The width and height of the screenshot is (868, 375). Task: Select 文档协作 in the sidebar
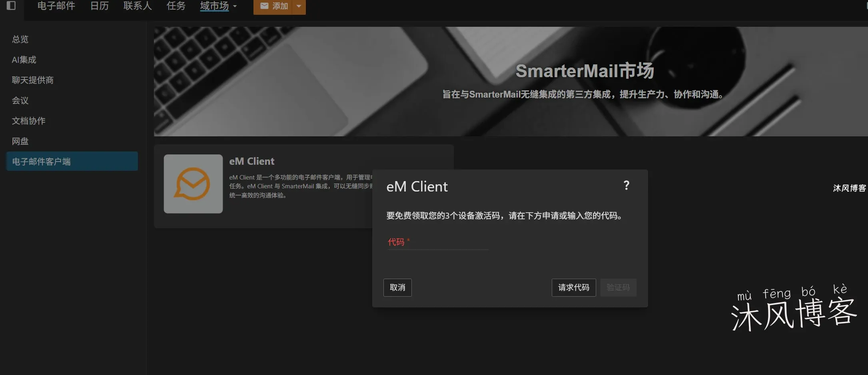pyautogui.click(x=28, y=121)
